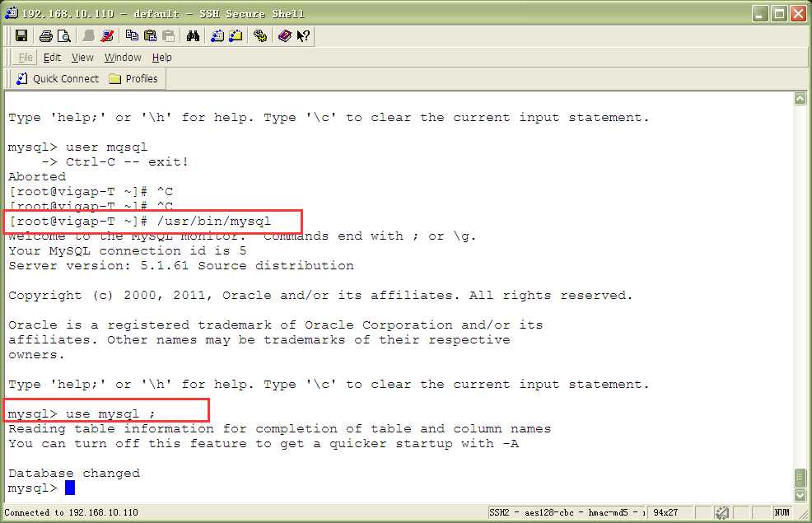Open the Window menu
812x523 pixels.
pyautogui.click(x=123, y=58)
